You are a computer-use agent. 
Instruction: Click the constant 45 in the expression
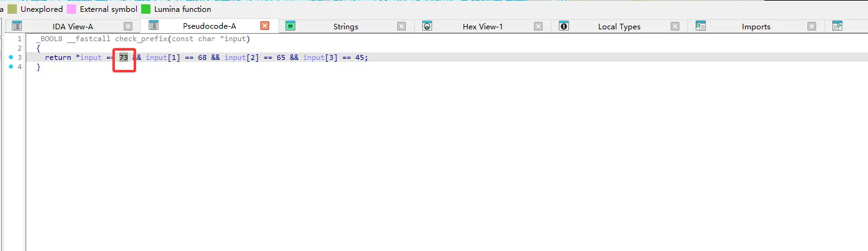click(360, 57)
